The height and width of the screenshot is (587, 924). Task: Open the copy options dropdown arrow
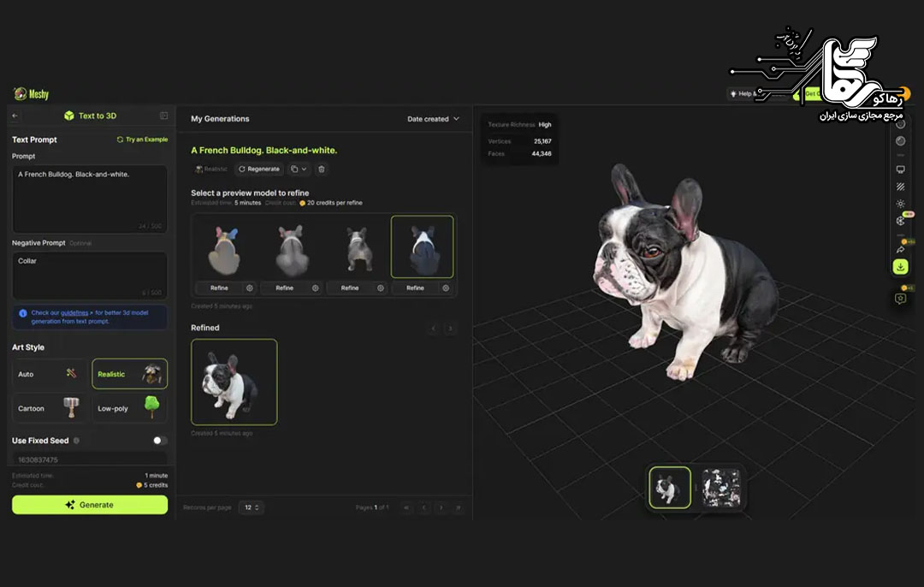point(303,169)
